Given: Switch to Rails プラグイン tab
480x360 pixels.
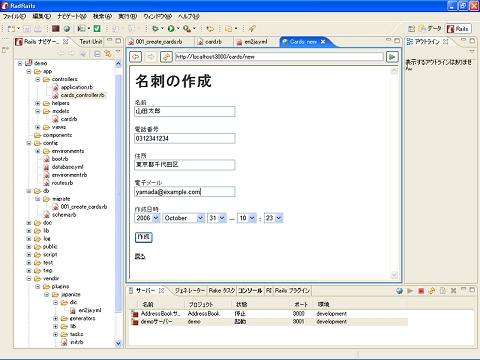Looking at the screenshot, I should (292, 291).
